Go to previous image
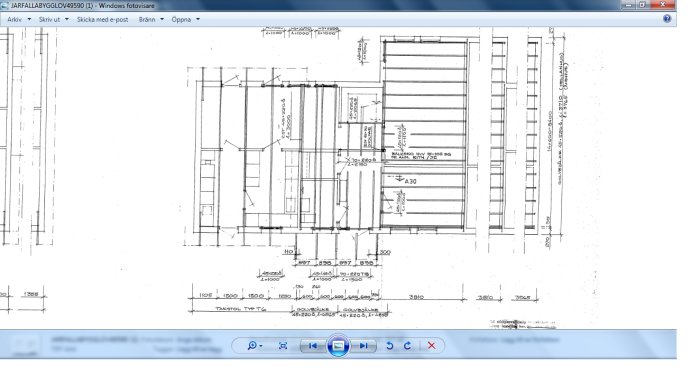 (313, 345)
